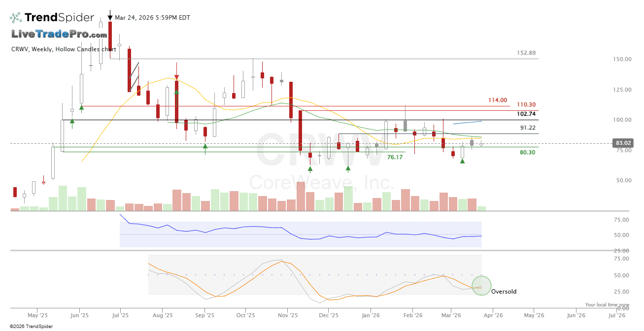Click the 83.02 current price tag
The height and width of the screenshot is (331, 644).
621,143
